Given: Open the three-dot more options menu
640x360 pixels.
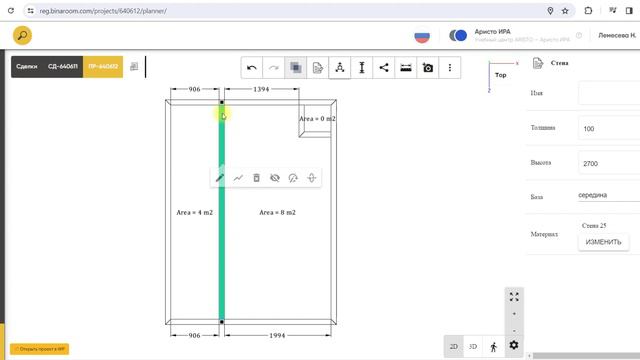Looking at the screenshot, I should [x=450, y=68].
